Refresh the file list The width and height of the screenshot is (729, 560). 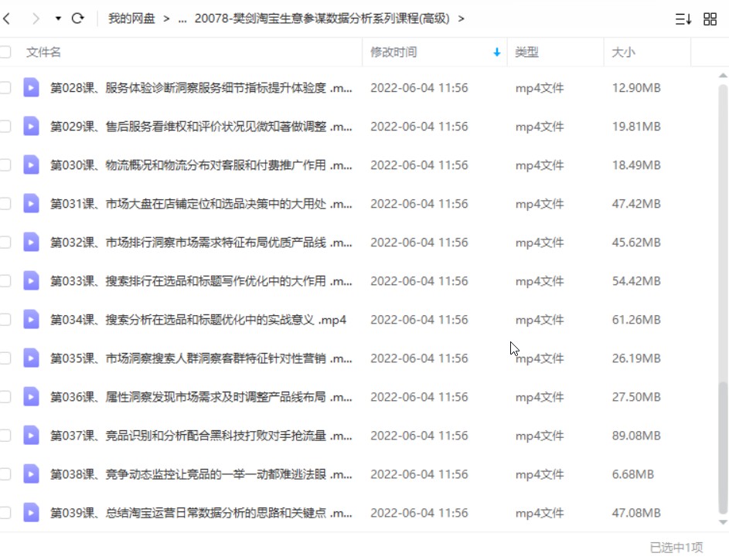pos(77,19)
